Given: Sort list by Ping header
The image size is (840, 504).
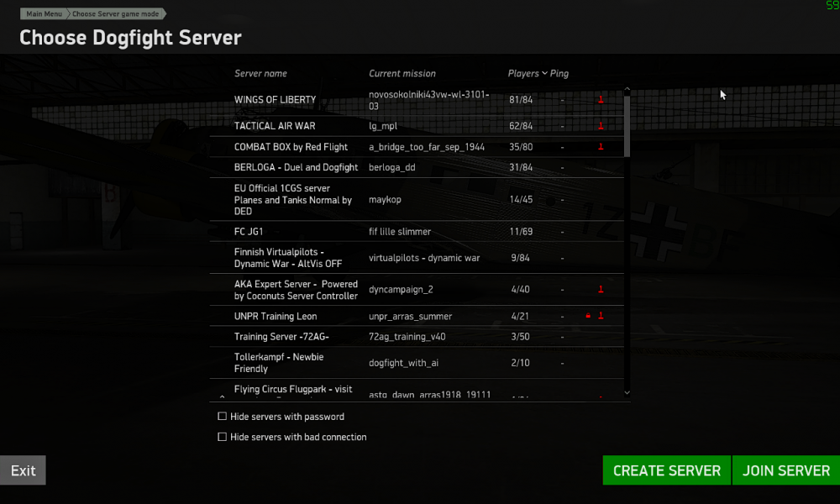Looking at the screenshot, I should (559, 73).
